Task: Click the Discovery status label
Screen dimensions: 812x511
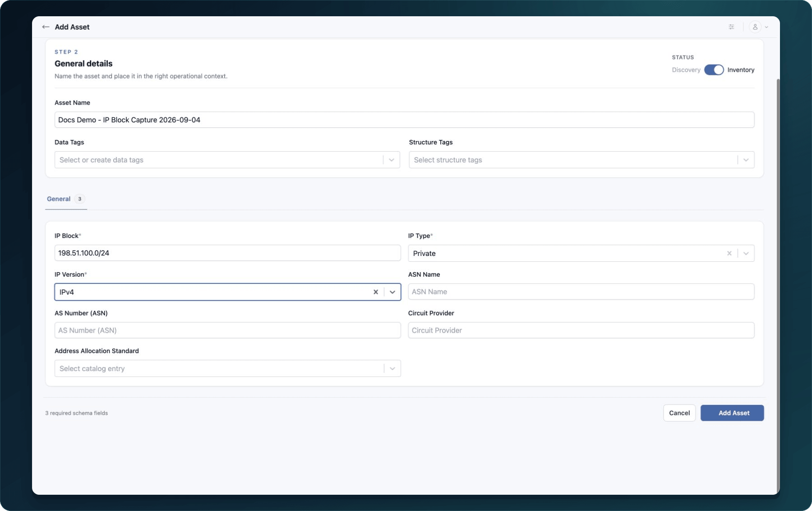Action: (x=686, y=70)
